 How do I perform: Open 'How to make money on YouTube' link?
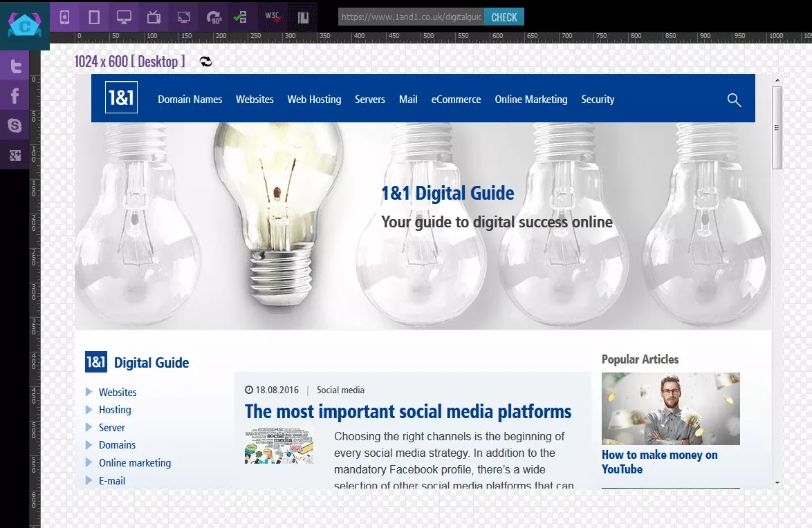tap(659, 462)
